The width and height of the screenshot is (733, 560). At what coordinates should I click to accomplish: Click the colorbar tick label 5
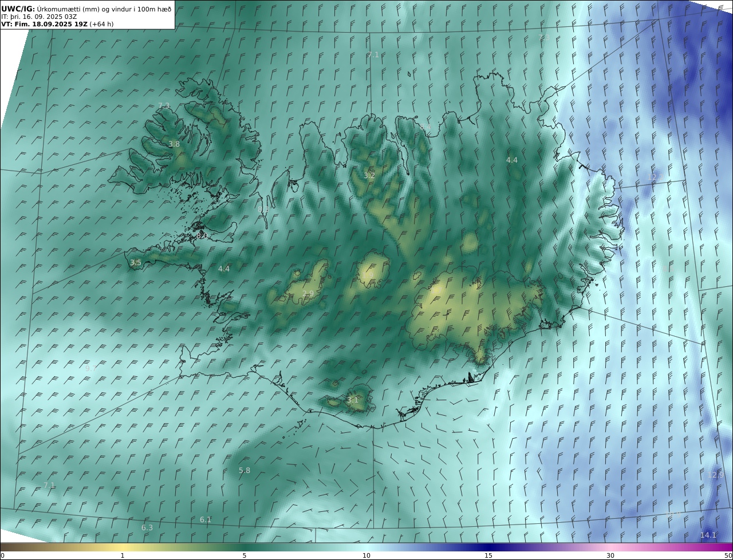tap(245, 555)
